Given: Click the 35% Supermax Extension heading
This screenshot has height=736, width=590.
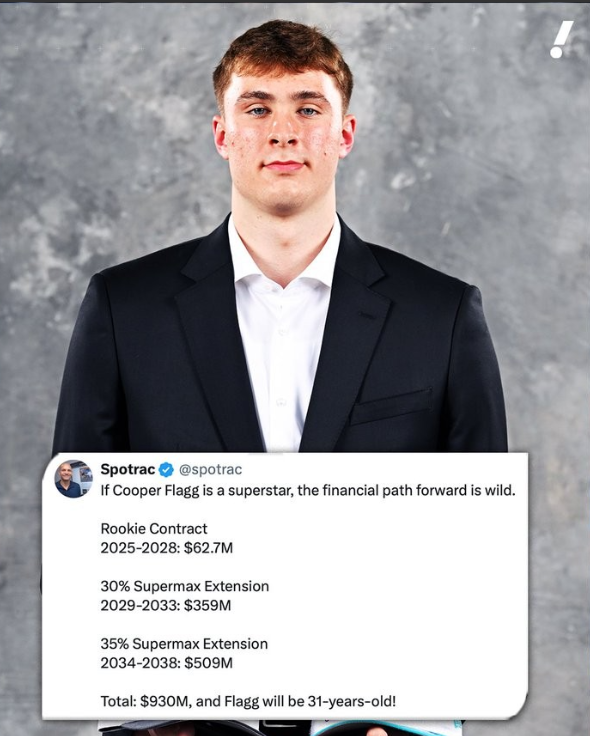Looking at the screenshot, I should click(x=184, y=644).
